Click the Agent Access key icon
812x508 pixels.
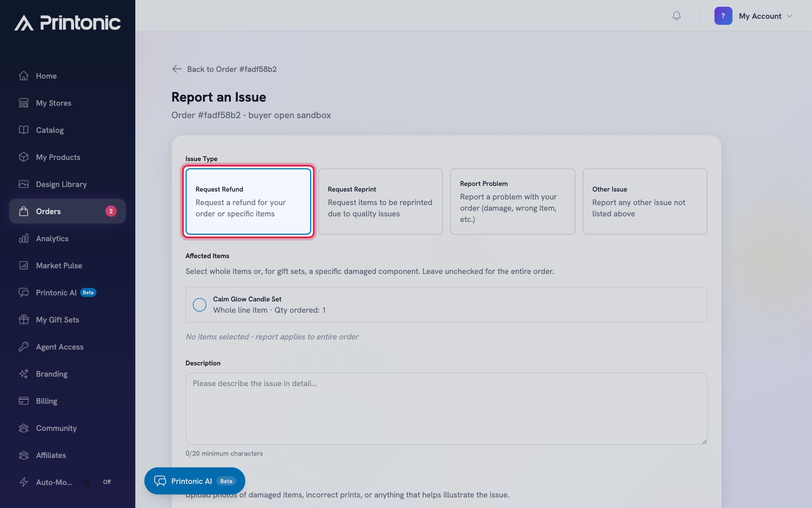click(24, 347)
